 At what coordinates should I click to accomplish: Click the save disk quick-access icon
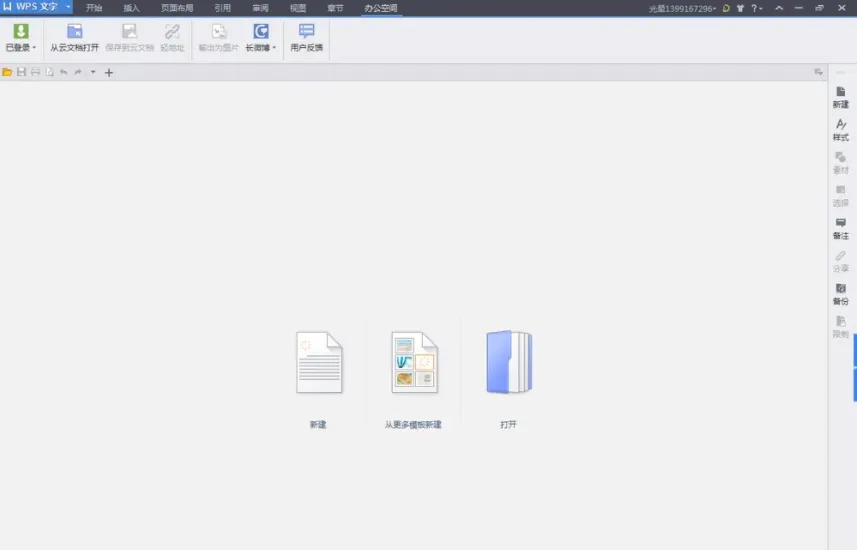[21, 72]
